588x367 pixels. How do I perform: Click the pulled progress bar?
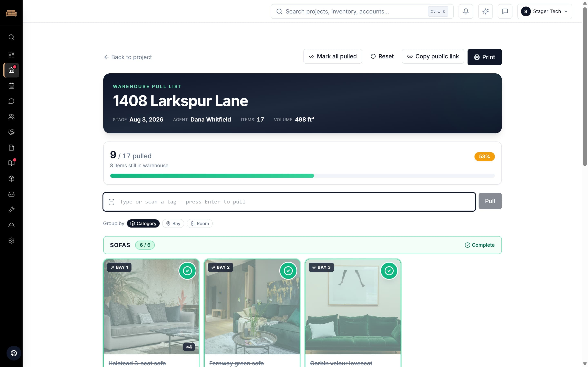303,176
